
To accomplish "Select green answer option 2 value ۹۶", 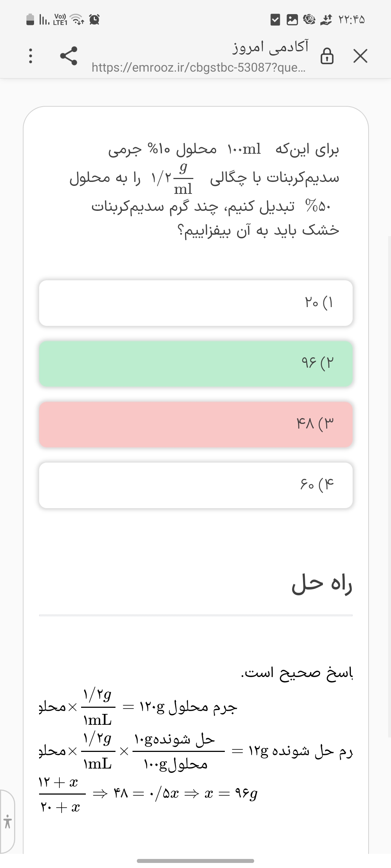I will pyautogui.click(x=196, y=363).
